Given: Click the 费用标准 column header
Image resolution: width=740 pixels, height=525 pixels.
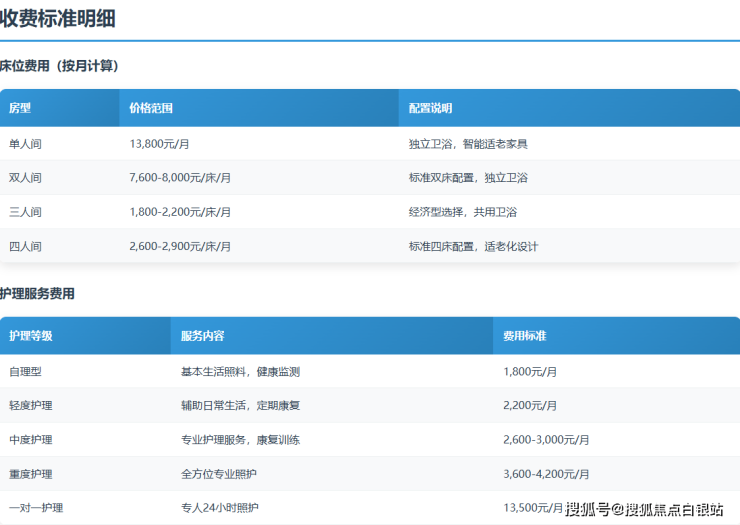Looking at the screenshot, I should coord(524,336).
